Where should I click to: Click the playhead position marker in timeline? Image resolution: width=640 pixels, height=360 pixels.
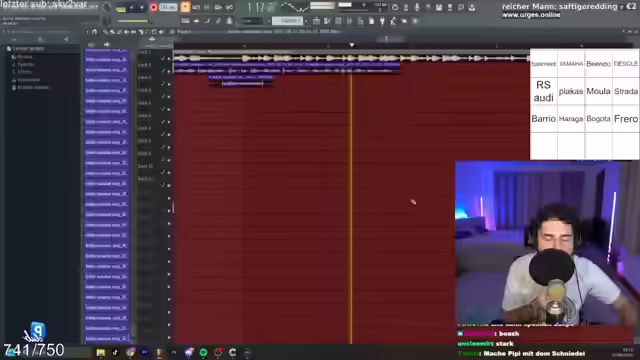(351, 45)
